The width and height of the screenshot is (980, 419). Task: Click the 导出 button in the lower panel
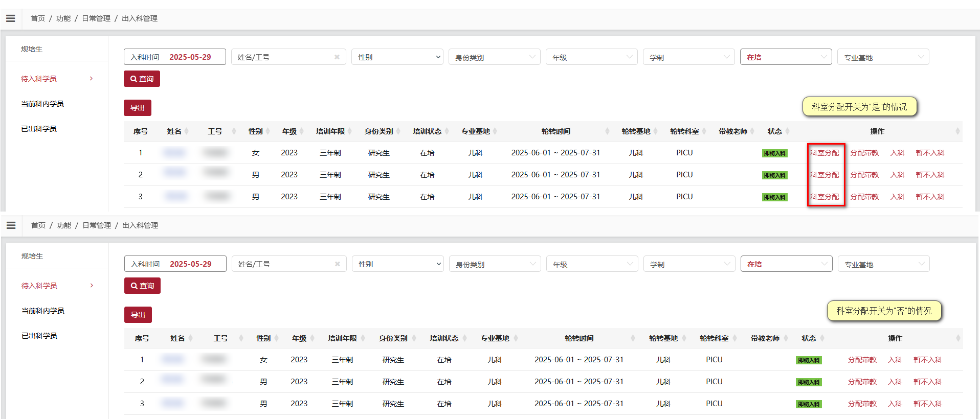pyautogui.click(x=138, y=315)
